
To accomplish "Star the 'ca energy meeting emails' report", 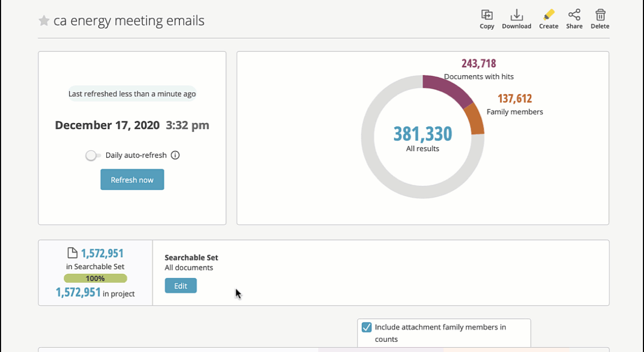I will (43, 20).
